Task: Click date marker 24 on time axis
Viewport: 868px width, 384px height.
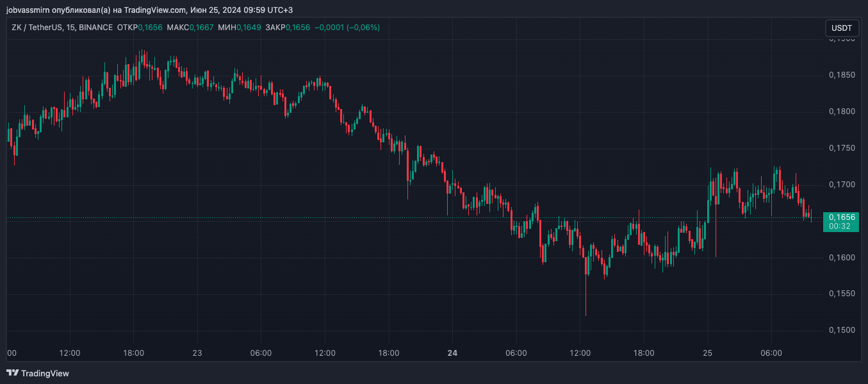Action: [452, 353]
